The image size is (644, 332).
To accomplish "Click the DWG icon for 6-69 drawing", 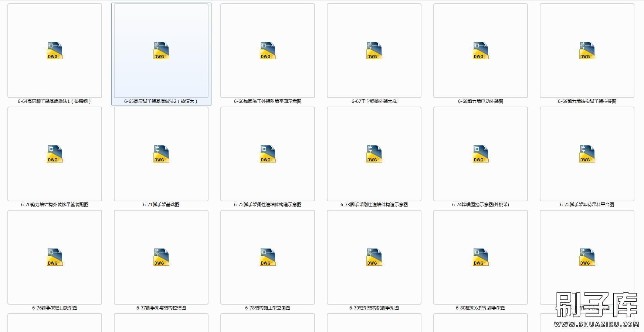I will (587, 51).
